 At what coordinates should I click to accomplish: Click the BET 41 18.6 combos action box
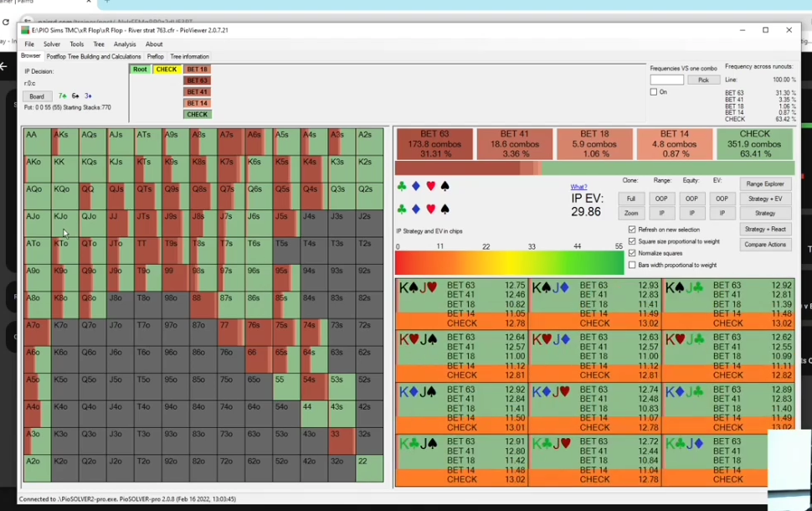[514, 144]
